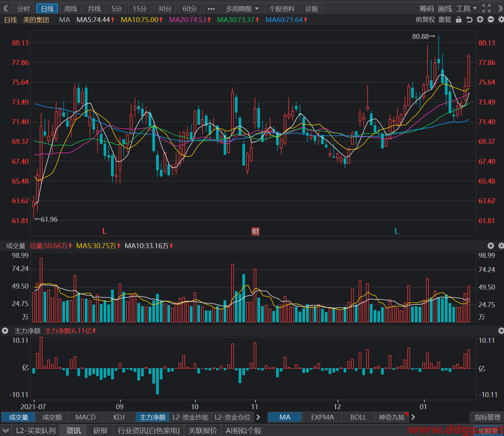This screenshot has height=436, width=504.
Task: Switch sub-chart to 成交量 indicator
Action: click(18, 417)
